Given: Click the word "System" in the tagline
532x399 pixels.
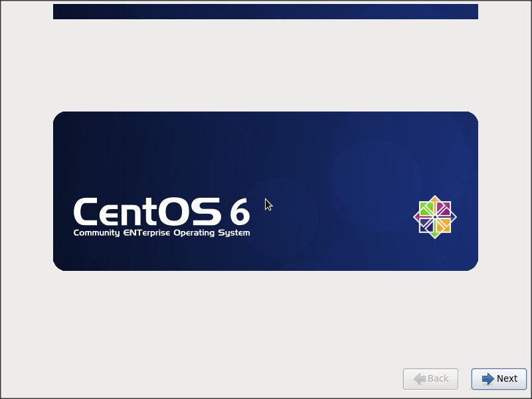Looking at the screenshot, I should click(x=235, y=233).
